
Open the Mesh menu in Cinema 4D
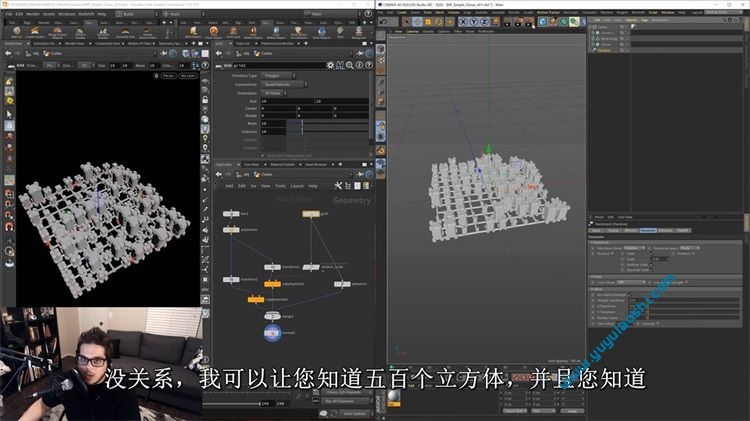440,12
